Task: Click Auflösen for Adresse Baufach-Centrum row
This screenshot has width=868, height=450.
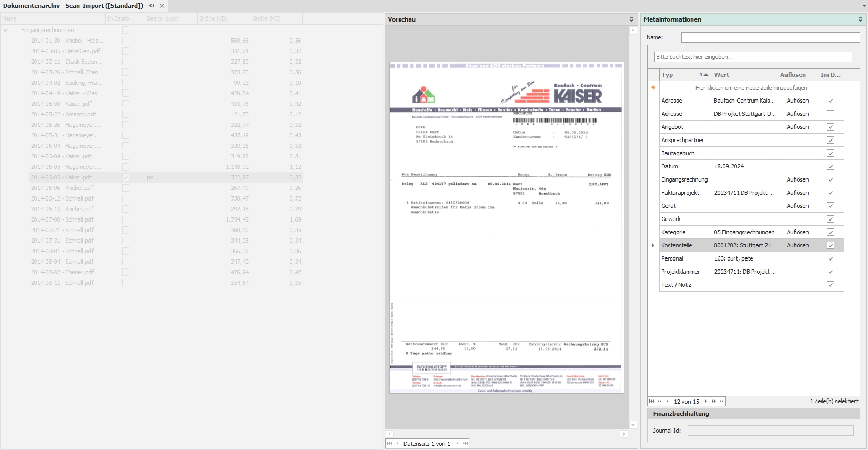Action: pos(798,101)
